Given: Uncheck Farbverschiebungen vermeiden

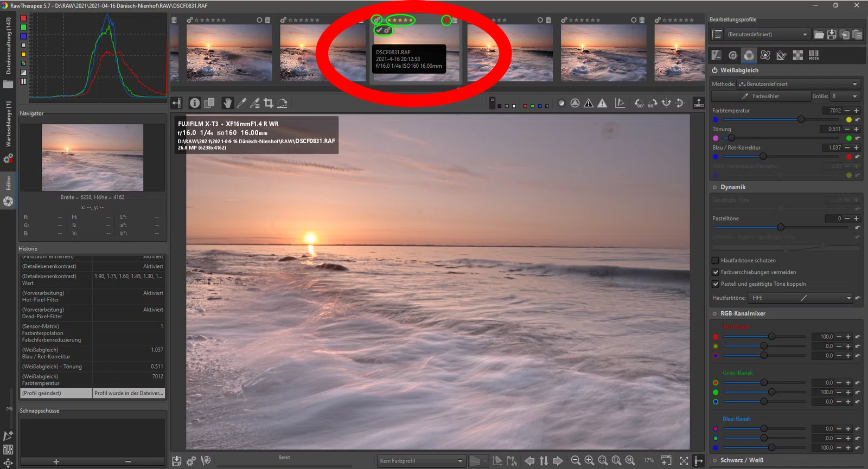Looking at the screenshot, I should 715,272.
